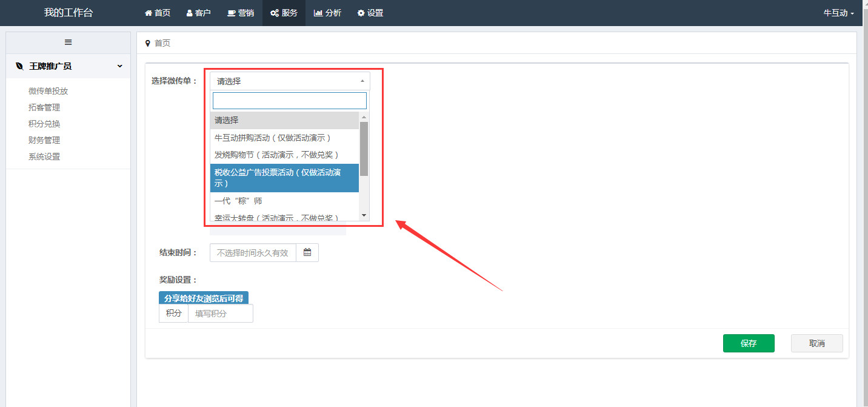Collapse the 王牌推广员 sidebar section

click(119, 66)
